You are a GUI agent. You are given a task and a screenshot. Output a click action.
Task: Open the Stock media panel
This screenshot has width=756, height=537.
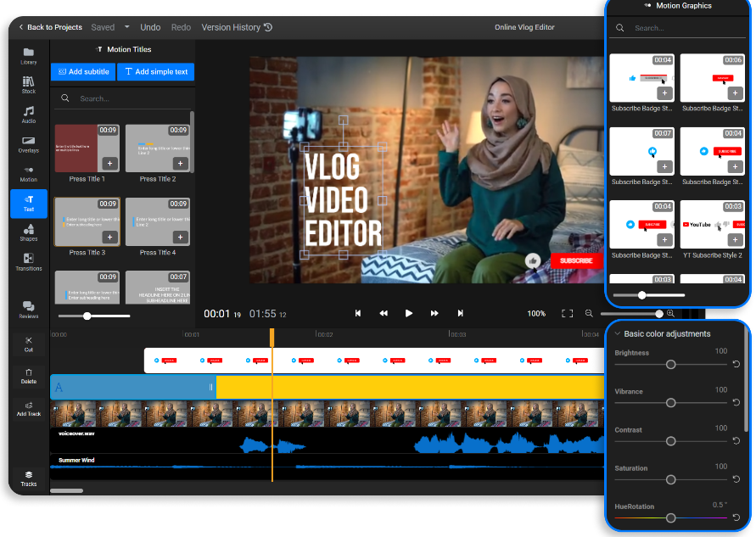(x=29, y=85)
